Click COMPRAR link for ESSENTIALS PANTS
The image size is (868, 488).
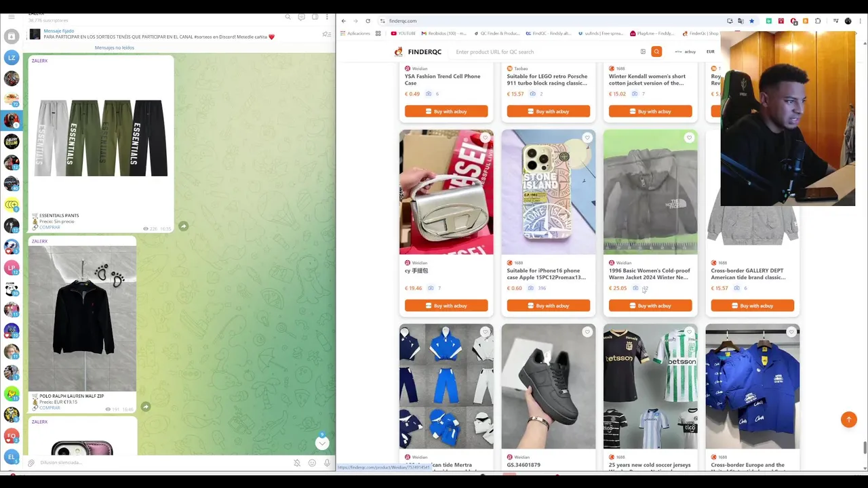[x=50, y=227]
